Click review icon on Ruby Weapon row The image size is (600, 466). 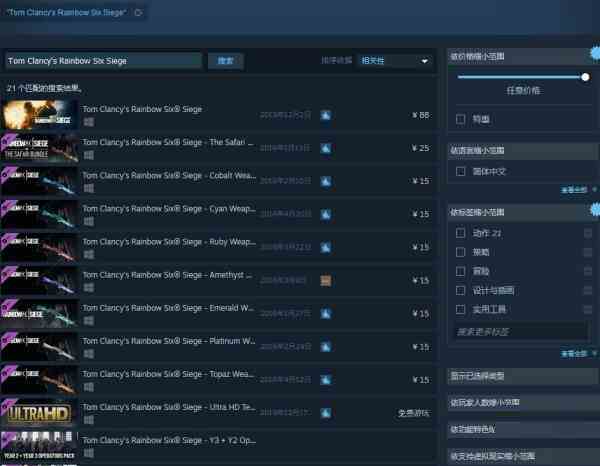point(326,248)
